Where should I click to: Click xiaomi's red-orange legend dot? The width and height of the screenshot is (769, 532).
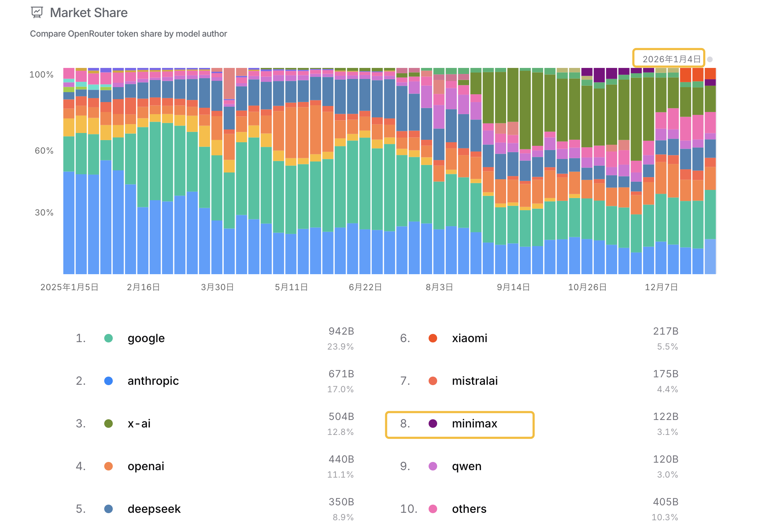pyautogui.click(x=433, y=338)
